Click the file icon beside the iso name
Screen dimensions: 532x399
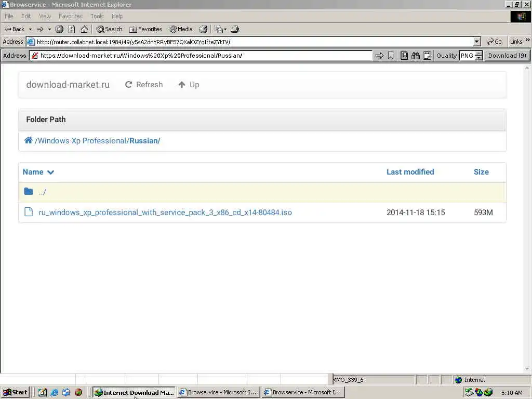(29, 212)
